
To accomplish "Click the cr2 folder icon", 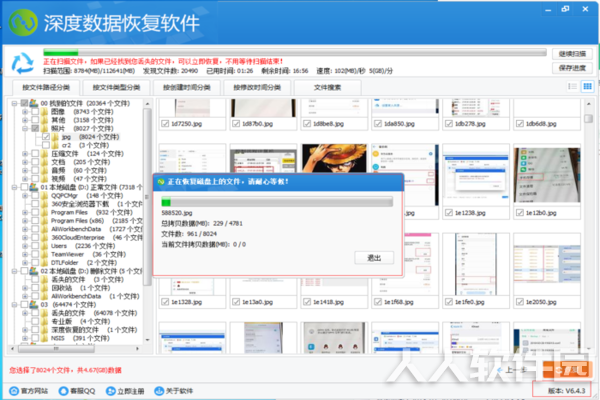I will tap(55, 145).
